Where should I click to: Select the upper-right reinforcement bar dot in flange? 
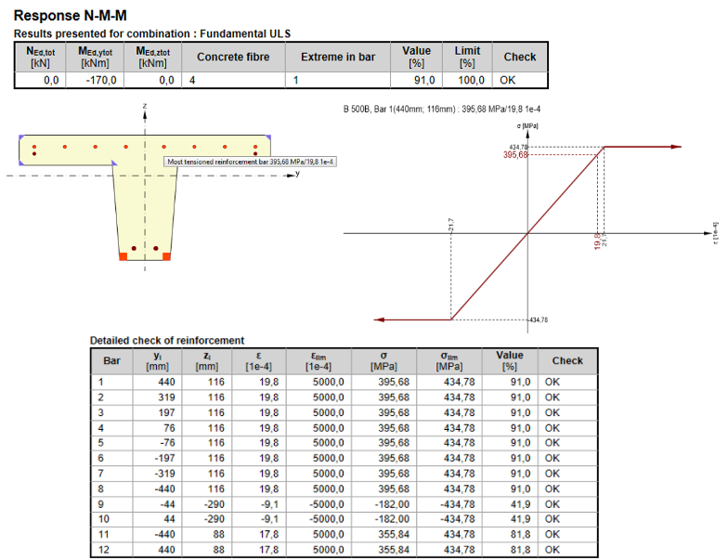(x=255, y=147)
